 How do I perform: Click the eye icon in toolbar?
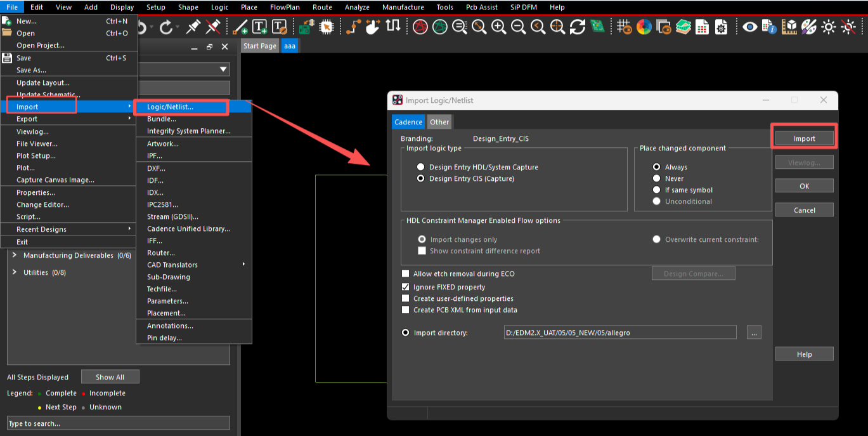point(750,27)
